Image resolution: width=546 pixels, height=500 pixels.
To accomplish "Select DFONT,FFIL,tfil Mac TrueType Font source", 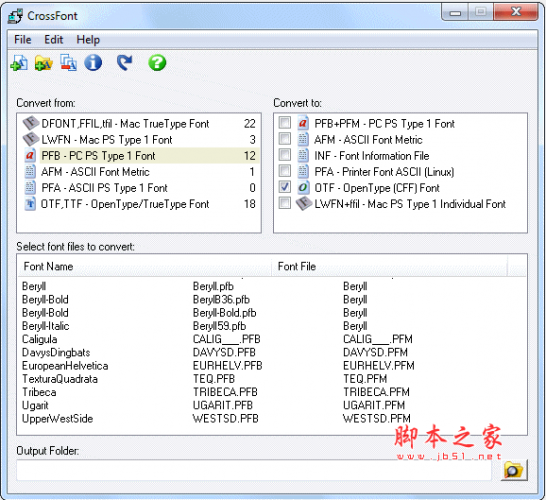I will pyautogui.click(x=139, y=123).
